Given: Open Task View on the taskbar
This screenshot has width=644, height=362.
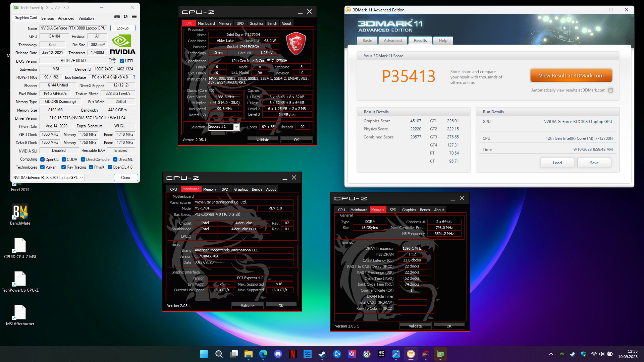Looking at the screenshot, I should point(234,354).
